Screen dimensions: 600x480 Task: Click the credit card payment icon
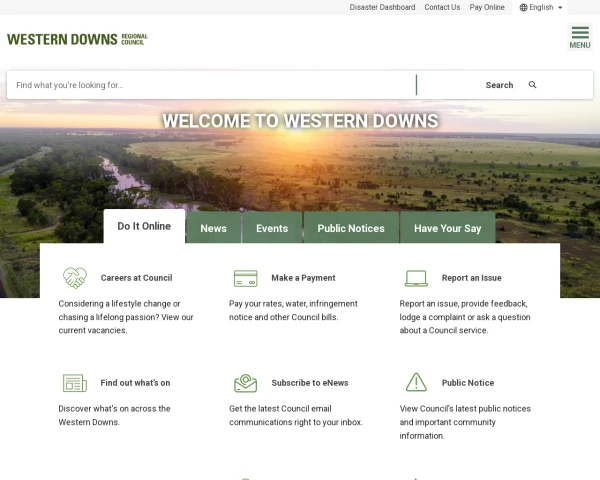click(246, 278)
